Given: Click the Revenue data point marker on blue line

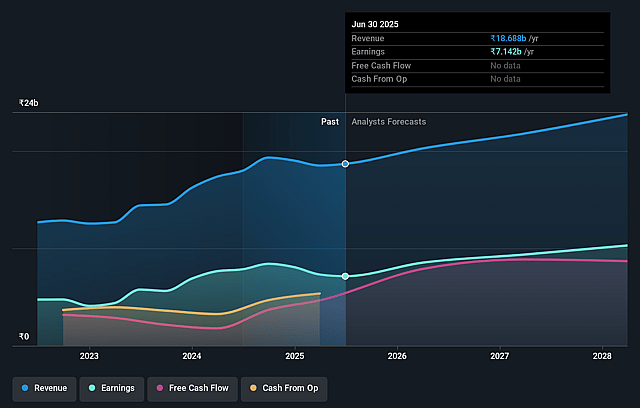Looking at the screenshot, I should [345, 164].
